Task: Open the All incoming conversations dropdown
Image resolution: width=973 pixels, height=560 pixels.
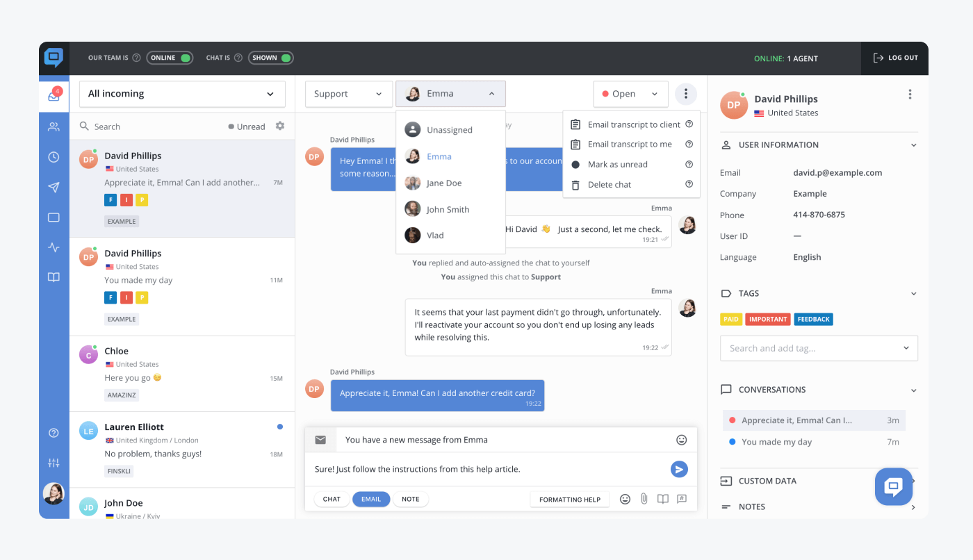Action: [x=181, y=93]
